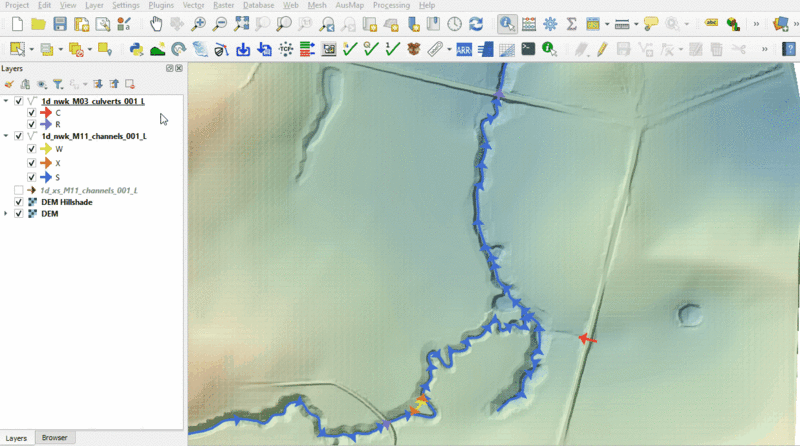800x446 pixels.
Task: Select the Pan Map hand tool
Action: point(157,23)
